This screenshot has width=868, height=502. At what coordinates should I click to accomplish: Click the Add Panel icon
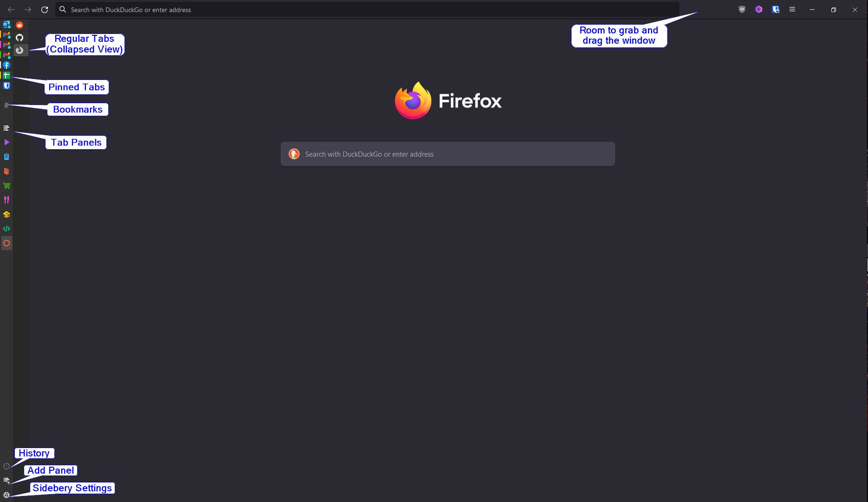coord(7,480)
